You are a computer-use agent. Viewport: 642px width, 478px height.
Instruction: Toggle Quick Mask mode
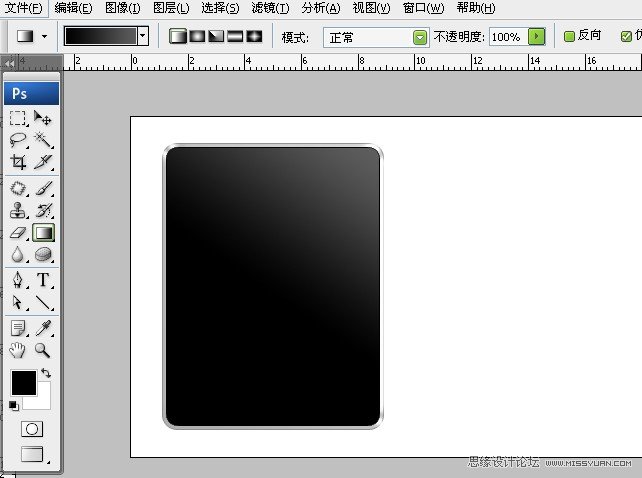[x=32, y=429]
